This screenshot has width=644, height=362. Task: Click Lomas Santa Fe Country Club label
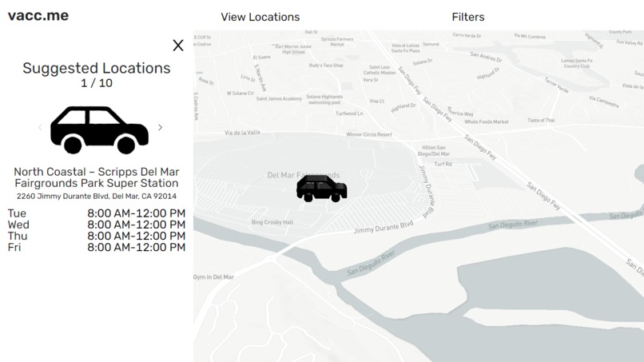click(577, 63)
